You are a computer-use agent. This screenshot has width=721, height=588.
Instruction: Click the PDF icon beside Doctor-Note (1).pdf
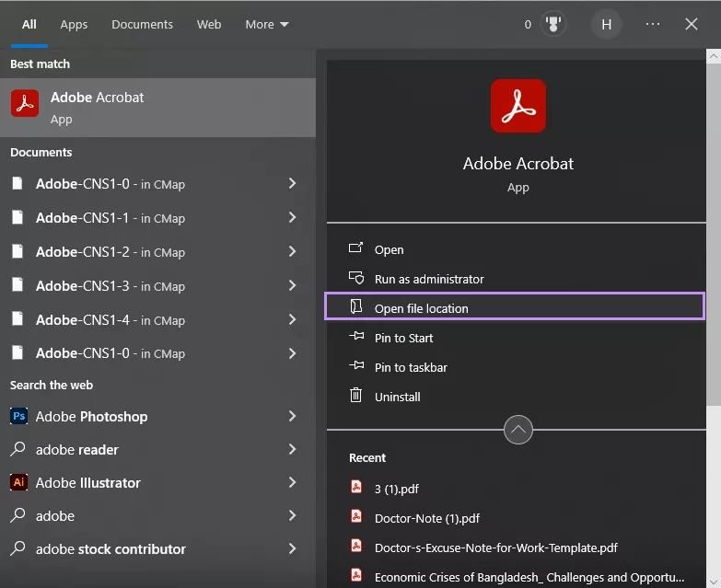coord(356,518)
